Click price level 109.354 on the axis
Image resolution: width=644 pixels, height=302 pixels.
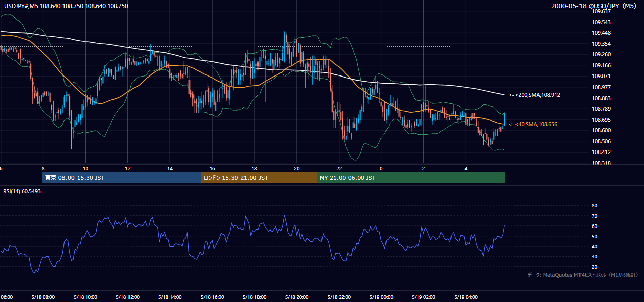(601, 44)
